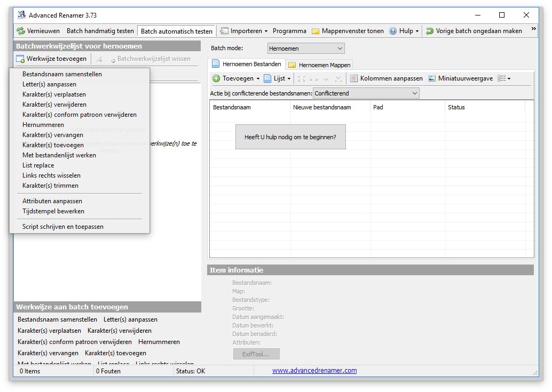
Task: Select Letter(s) aanpassen from menu
Action: 80,84
